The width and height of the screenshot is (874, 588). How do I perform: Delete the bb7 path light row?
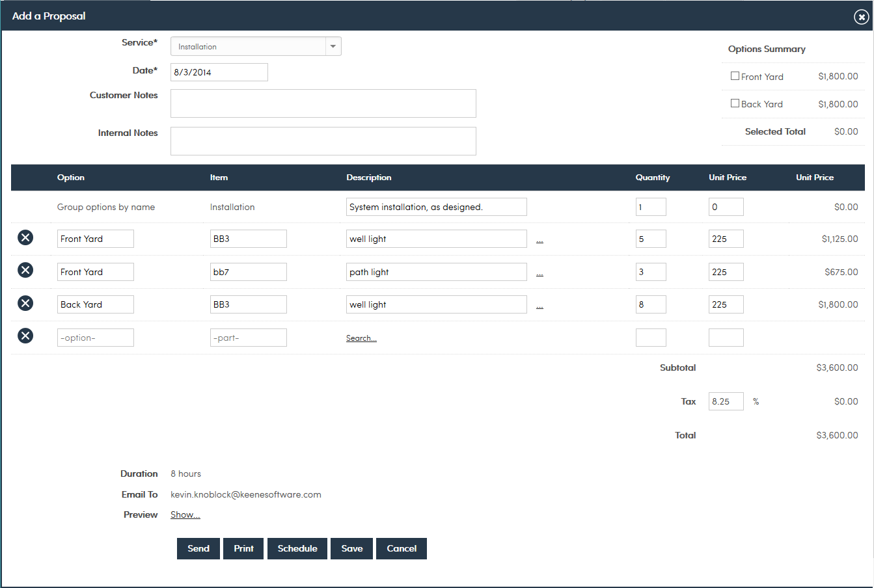click(25, 270)
